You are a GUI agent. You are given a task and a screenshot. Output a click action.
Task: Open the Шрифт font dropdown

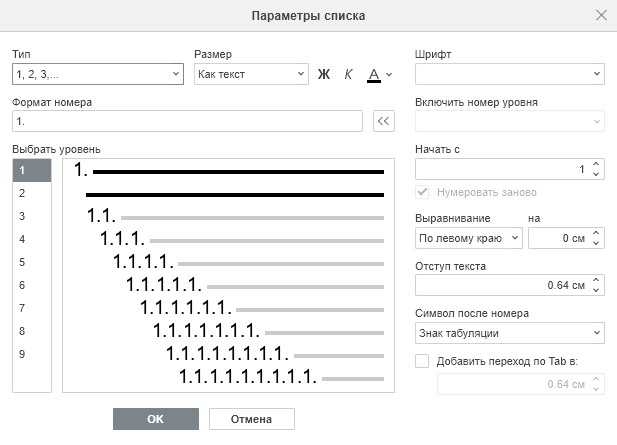[x=510, y=74]
